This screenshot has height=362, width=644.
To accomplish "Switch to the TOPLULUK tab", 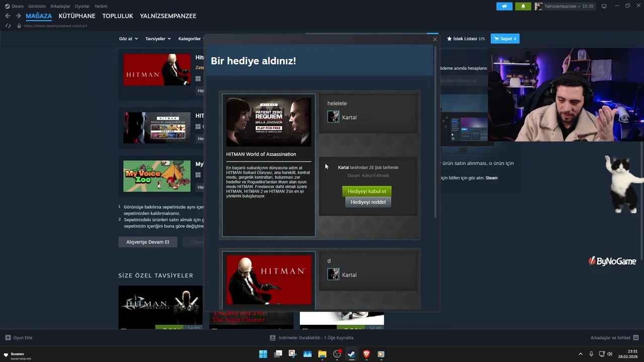I will pos(118,16).
